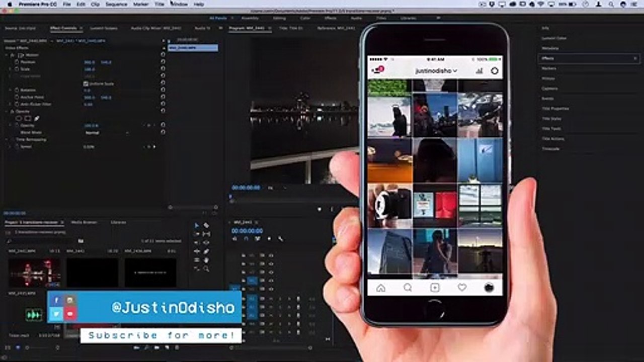Switch to the Media Browser tab
The image size is (644, 362).
[84, 222]
